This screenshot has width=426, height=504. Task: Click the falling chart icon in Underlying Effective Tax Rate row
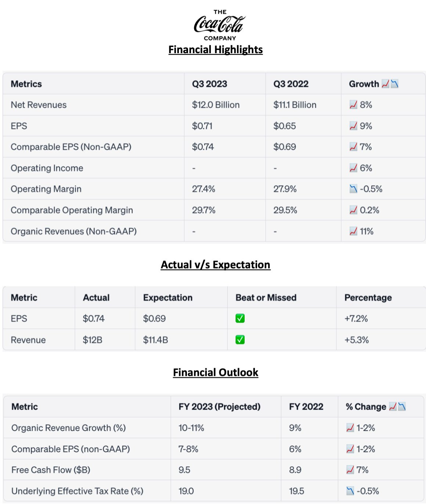[x=350, y=491]
